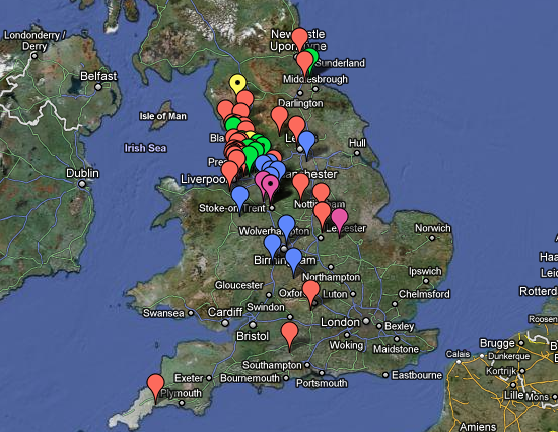
Task: Select the Ipswich city label
Action: [x=425, y=272]
